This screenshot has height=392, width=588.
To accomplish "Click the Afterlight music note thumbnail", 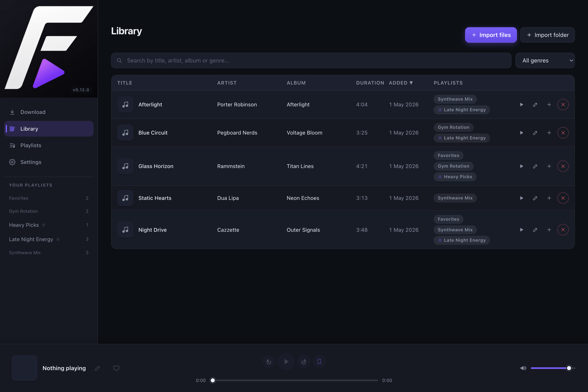I will coord(125,105).
